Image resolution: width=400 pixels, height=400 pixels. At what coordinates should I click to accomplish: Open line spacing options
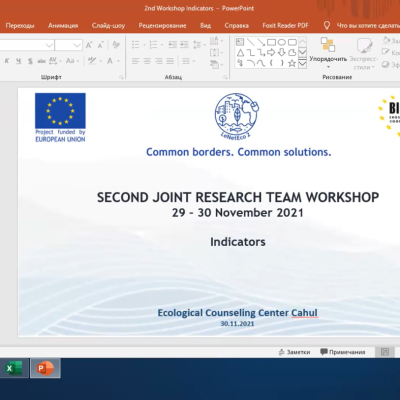pyautogui.click(x=199, y=45)
